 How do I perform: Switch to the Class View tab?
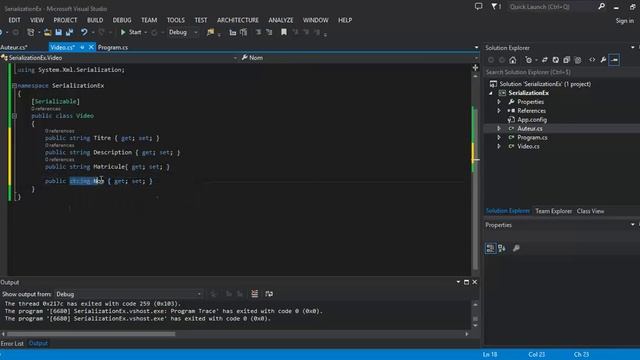pyautogui.click(x=590, y=211)
